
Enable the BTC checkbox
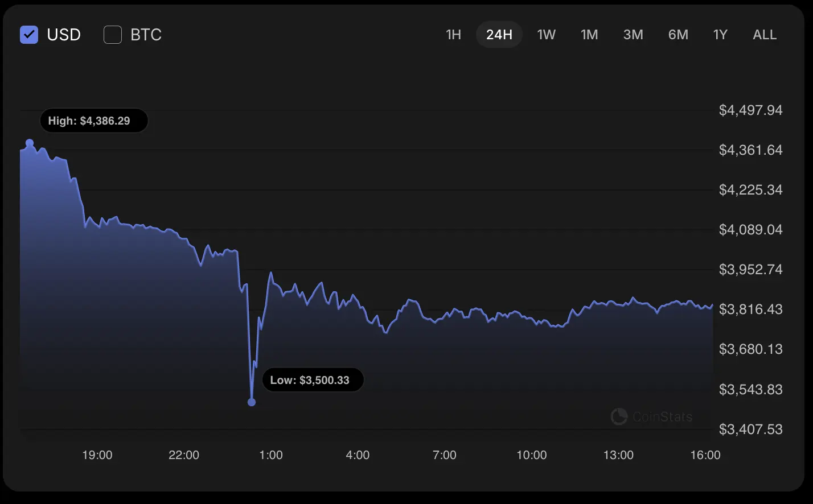point(113,35)
